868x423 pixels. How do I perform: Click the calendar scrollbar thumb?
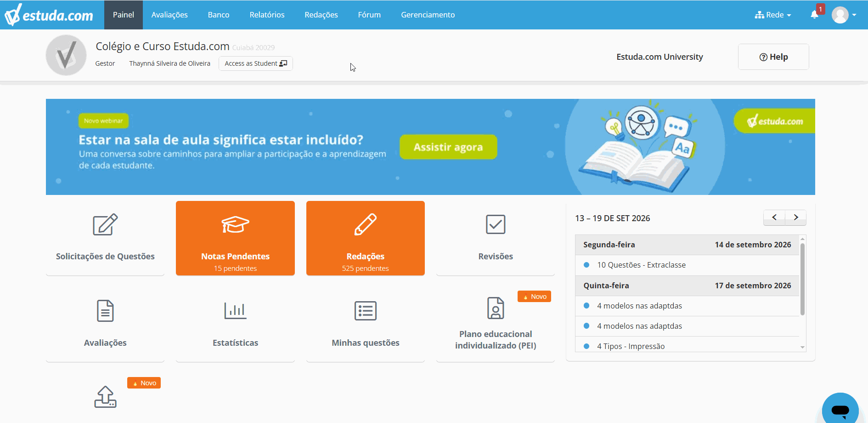click(x=803, y=279)
